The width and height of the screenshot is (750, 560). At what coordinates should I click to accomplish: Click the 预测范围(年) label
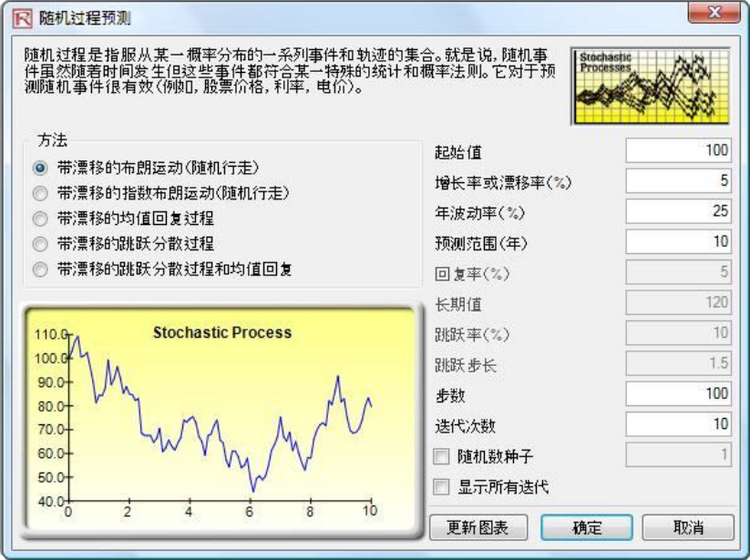click(480, 244)
